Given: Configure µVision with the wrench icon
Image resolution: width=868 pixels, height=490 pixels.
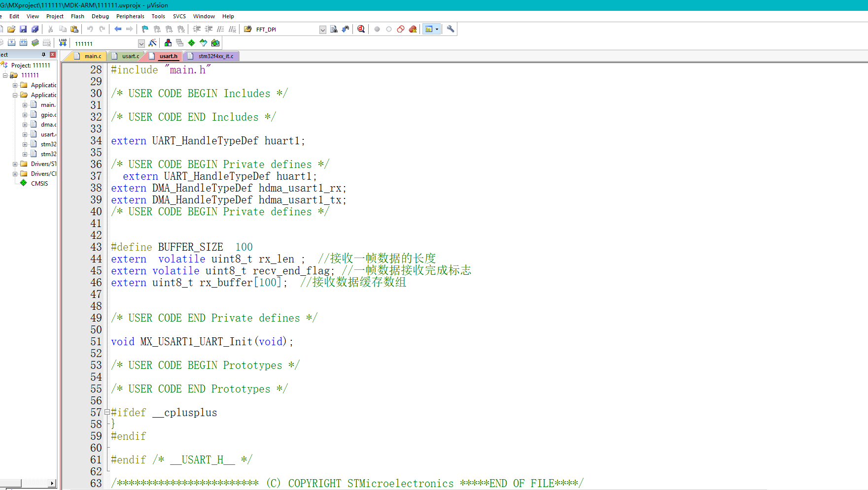Looking at the screenshot, I should [450, 29].
